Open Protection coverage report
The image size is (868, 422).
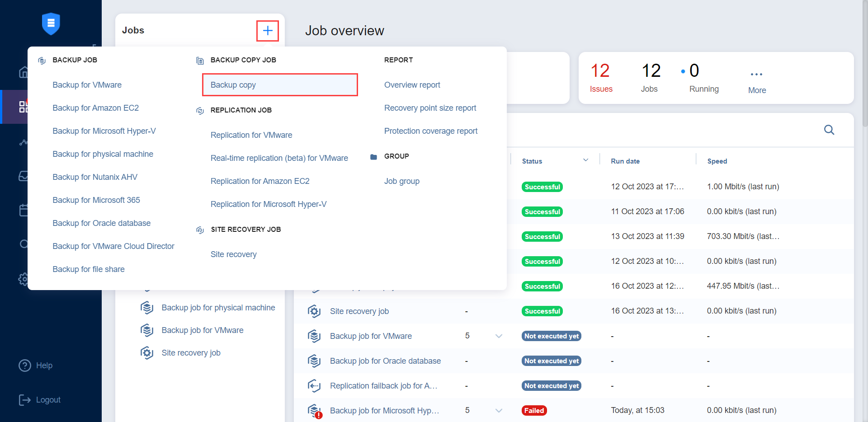[x=430, y=131]
